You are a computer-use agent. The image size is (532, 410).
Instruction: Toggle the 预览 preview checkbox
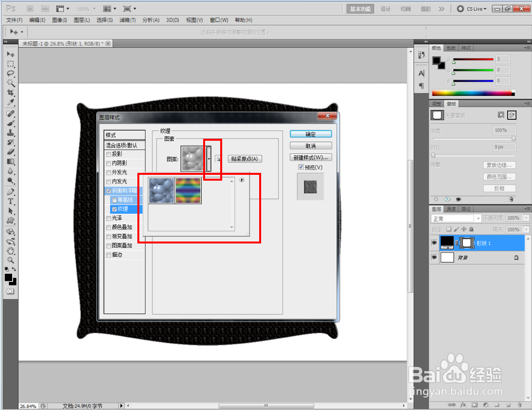click(301, 167)
